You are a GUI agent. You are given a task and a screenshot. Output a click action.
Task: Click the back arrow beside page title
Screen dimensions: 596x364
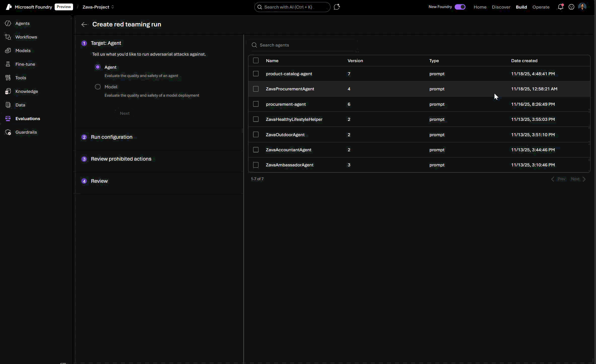84,24
